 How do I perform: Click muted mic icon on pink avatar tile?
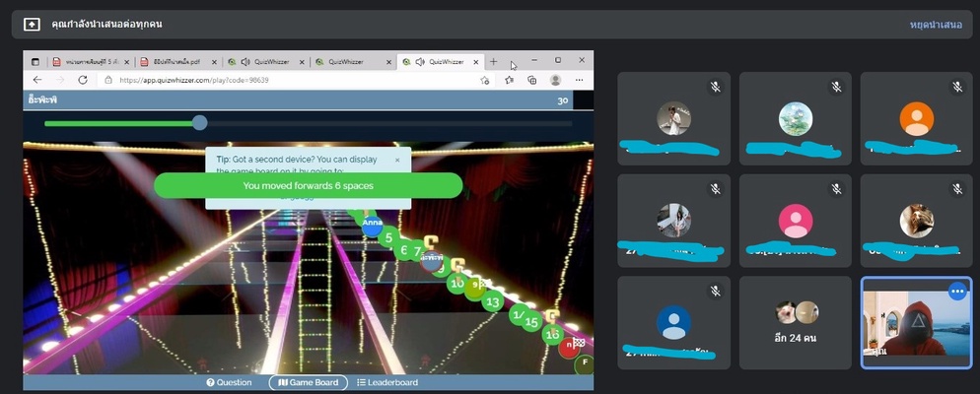pyautogui.click(x=836, y=188)
